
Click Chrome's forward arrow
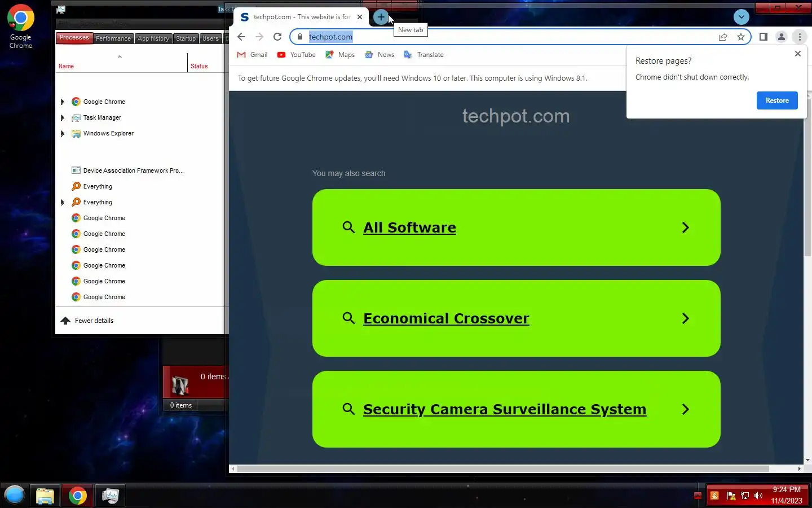pyautogui.click(x=259, y=37)
